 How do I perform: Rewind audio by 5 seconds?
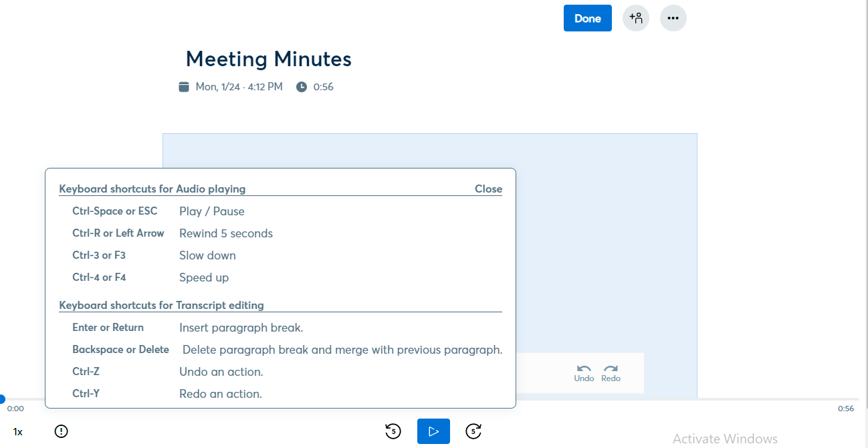[x=393, y=431]
